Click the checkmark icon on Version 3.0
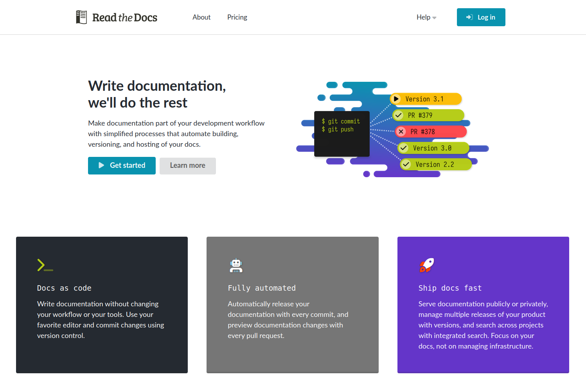 pyautogui.click(x=404, y=148)
